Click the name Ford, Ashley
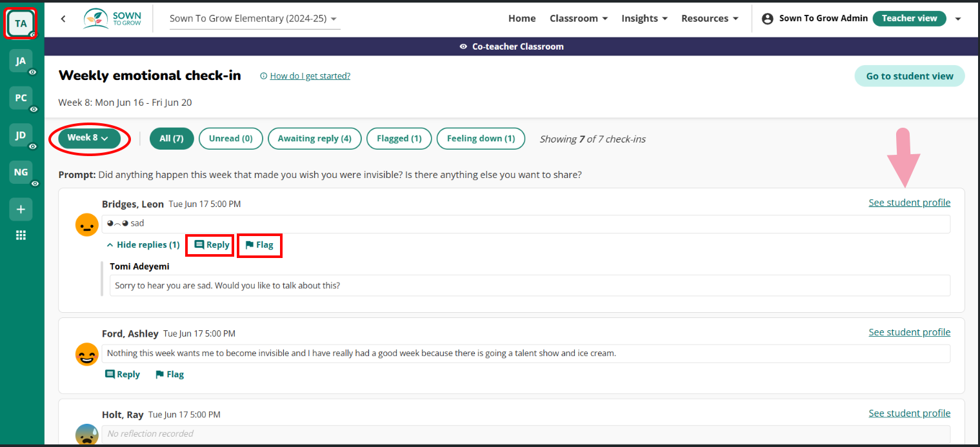 tap(130, 333)
